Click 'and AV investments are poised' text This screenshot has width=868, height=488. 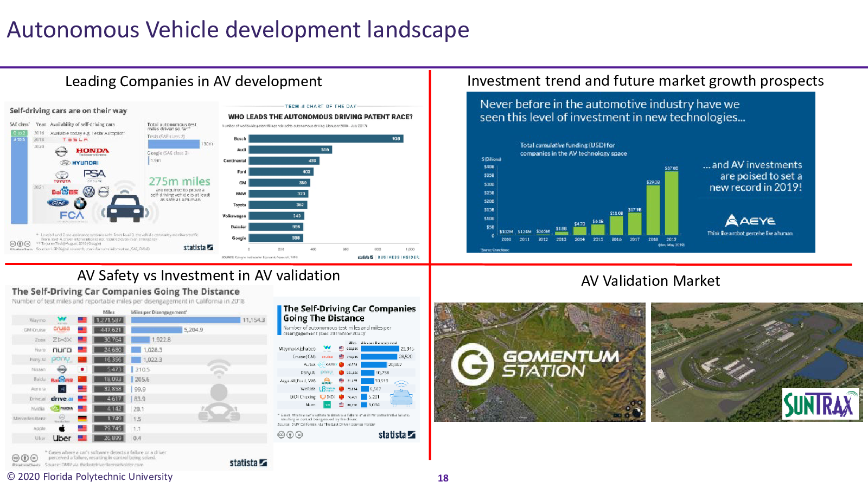[x=753, y=176]
